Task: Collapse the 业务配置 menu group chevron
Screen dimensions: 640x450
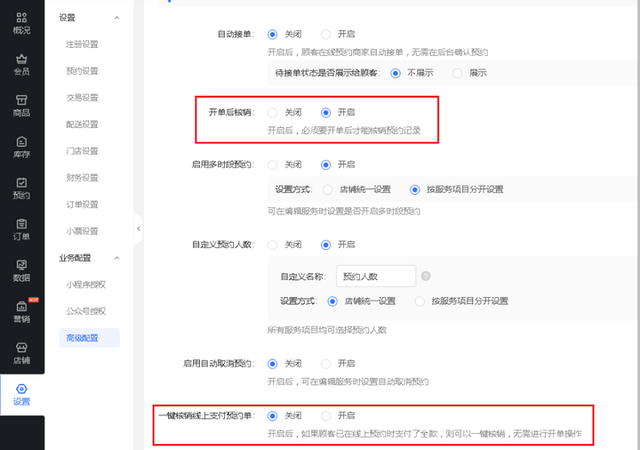Action: [117, 258]
